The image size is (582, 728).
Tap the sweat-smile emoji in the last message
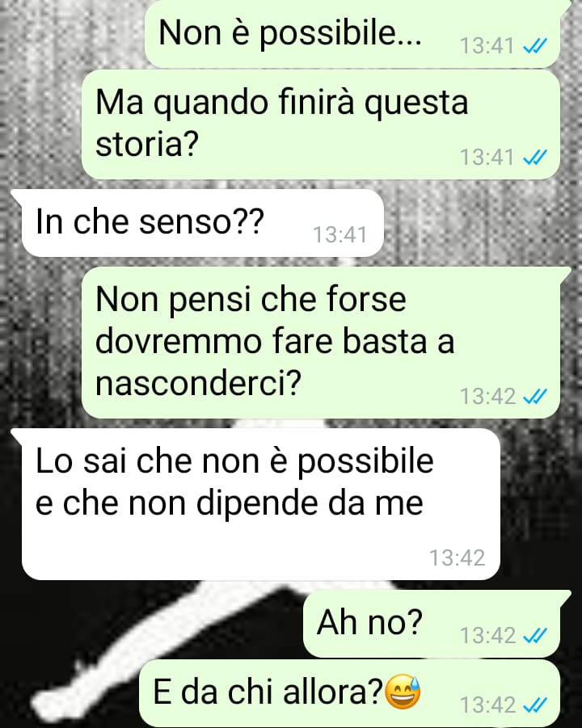coord(403,692)
